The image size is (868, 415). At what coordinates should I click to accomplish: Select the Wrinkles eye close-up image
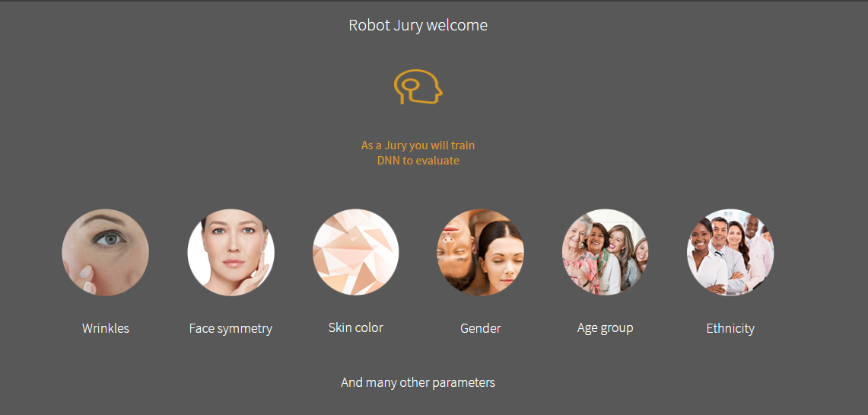tap(105, 252)
